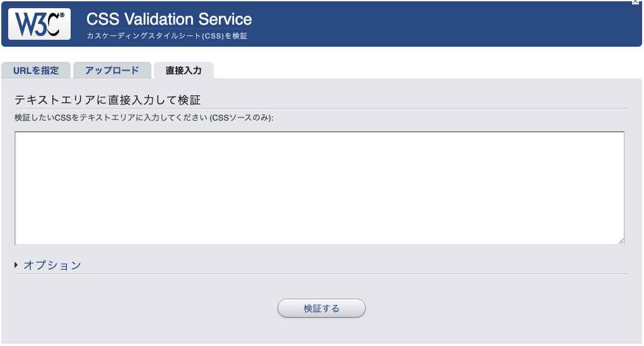The image size is (644, 346).
Task: Click the divider line under オプション
Action: (x=322, y=273)
